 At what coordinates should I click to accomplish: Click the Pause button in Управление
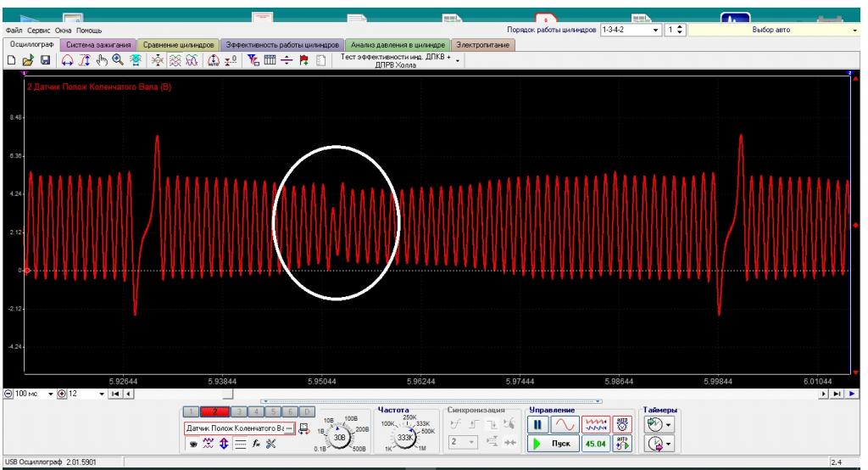click(x=538, y=423)
